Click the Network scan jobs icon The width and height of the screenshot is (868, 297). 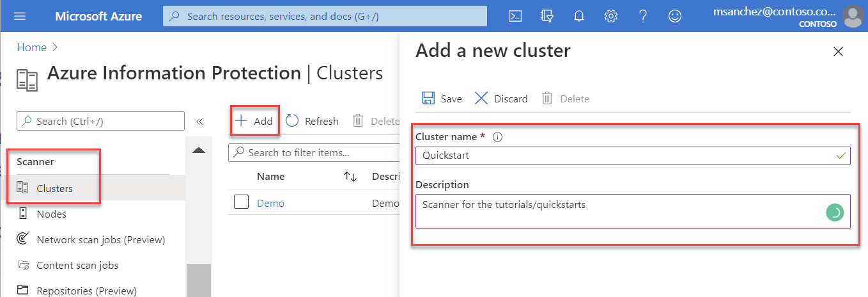(23, 239)
